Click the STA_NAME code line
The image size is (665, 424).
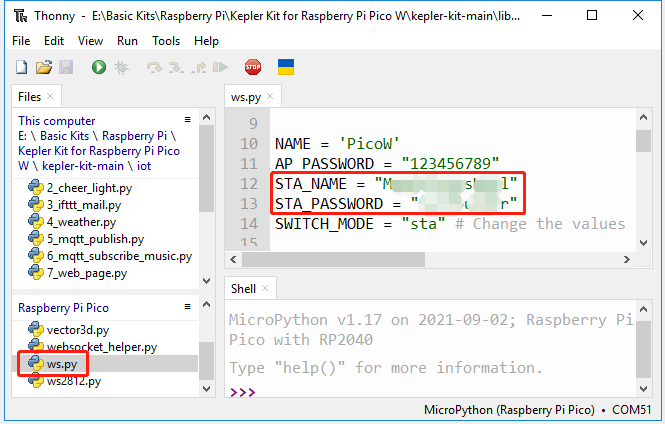[396, 184]
